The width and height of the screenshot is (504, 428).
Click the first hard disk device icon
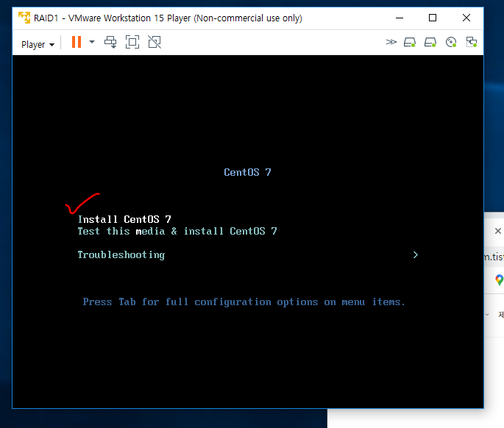pyautogui.click(x=410, y=42)
